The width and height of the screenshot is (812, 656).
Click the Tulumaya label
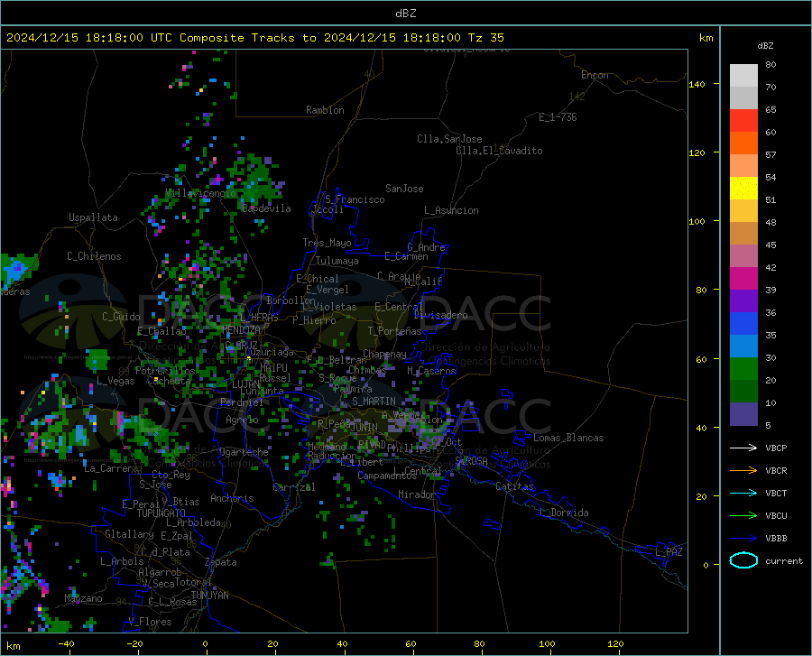[x=337, y=261]
